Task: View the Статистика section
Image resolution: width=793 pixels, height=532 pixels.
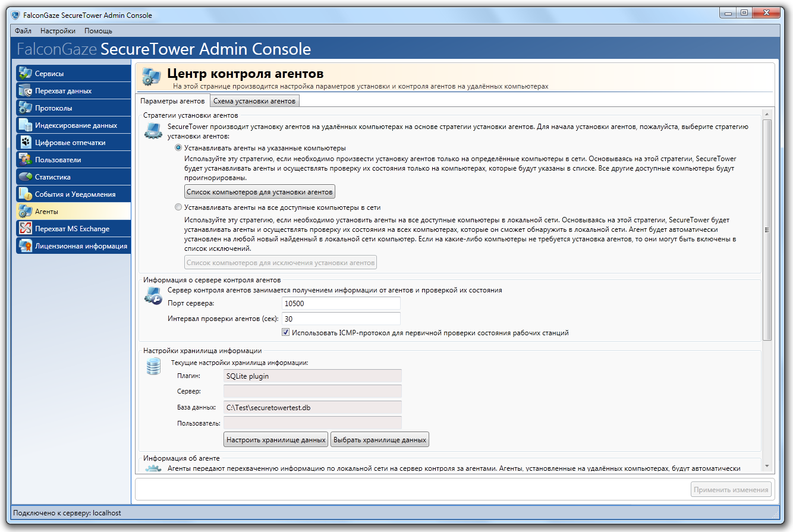Action: click(x=74, y=177)
